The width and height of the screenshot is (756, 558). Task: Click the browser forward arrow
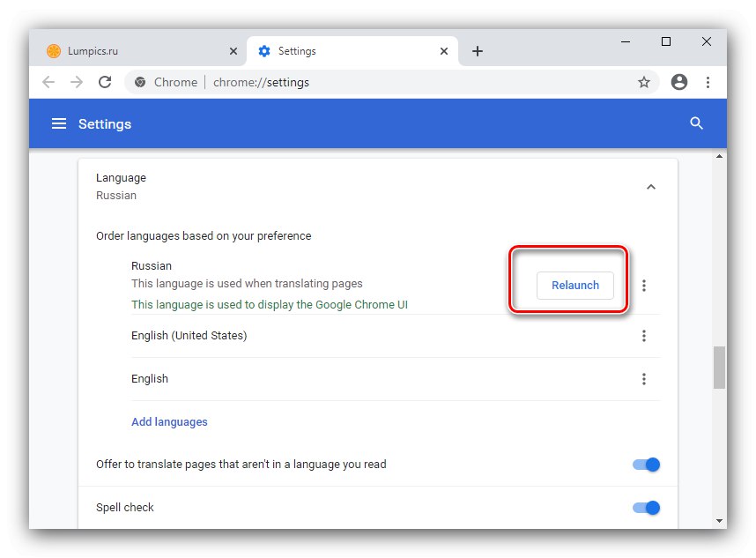(76, 82)
